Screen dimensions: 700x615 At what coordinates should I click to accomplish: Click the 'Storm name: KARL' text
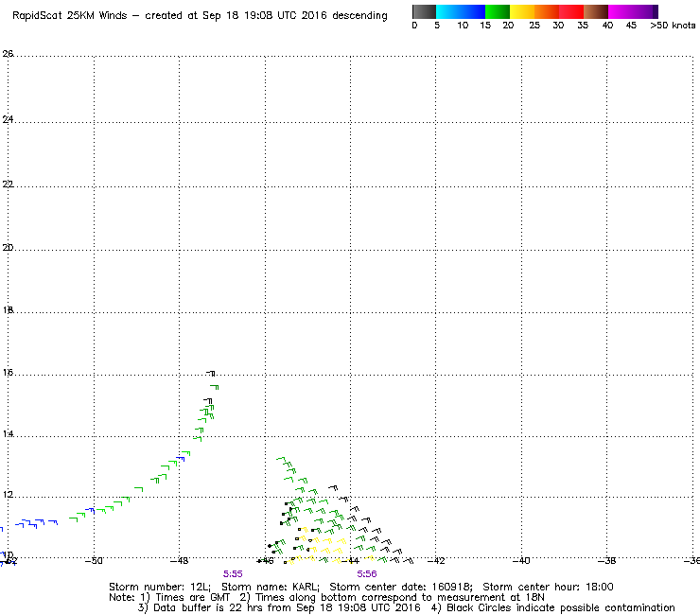point(271,587)
